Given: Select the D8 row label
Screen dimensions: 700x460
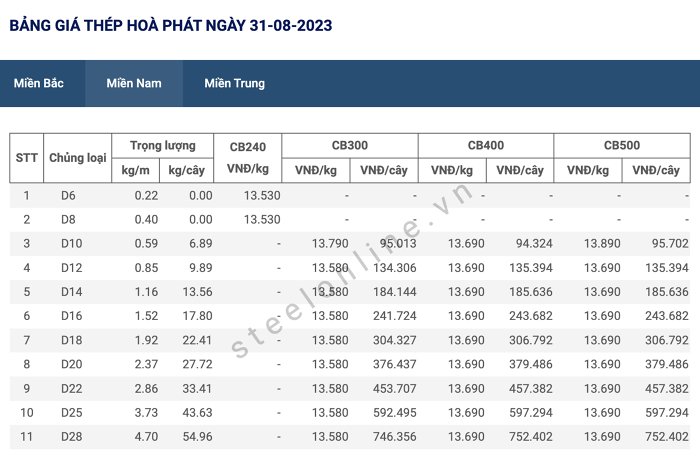Looking at the screenshot, I should coord(68,220).
